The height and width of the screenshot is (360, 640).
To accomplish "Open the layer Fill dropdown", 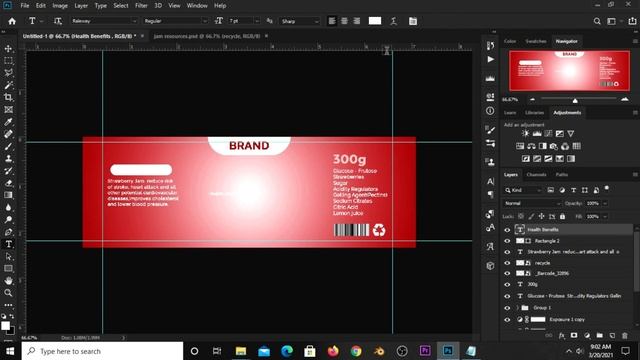I will pyautogui.click(x=605, y=216).
